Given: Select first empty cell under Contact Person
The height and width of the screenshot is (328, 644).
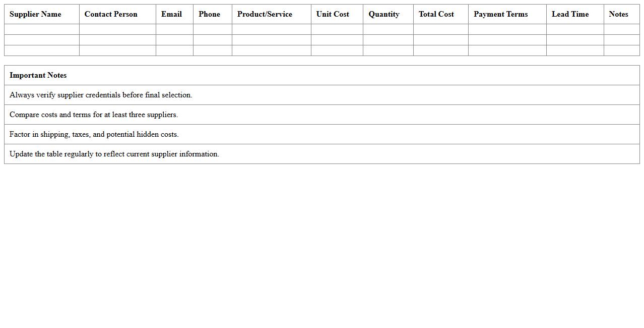Looking at the screenshot, I should point(117,29).
